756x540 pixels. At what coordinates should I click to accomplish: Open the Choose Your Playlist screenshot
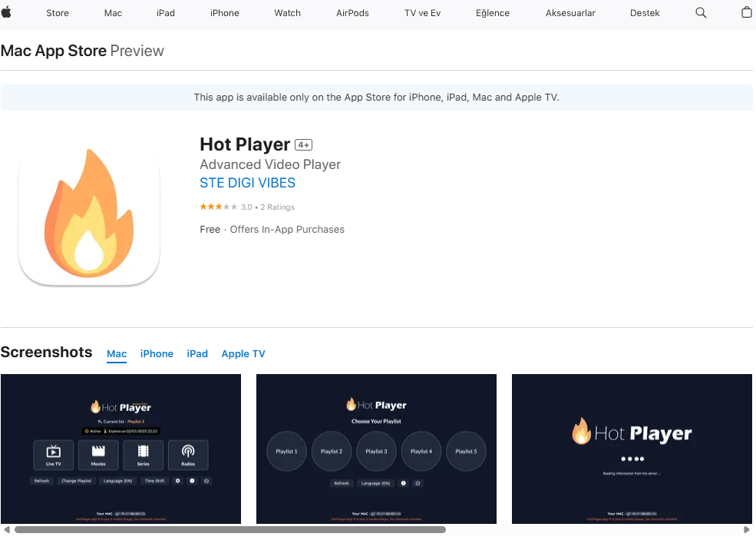click(x=377, y=449)
